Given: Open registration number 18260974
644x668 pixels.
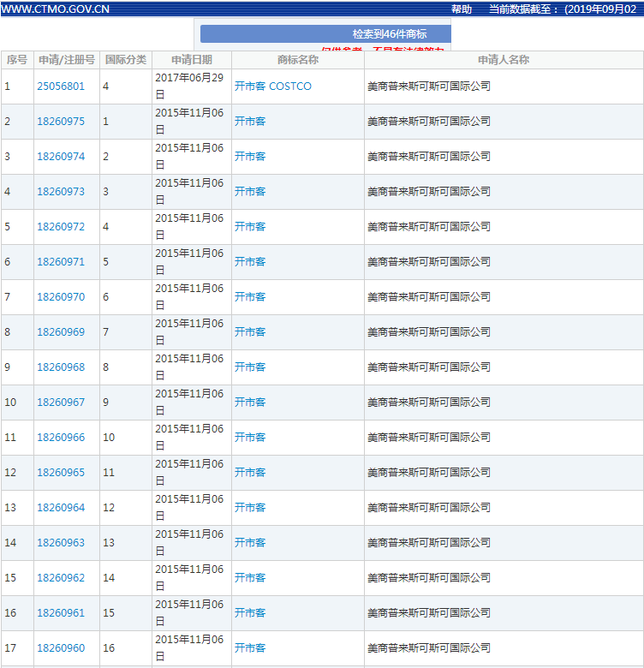Looking at the screenshot, I should coord(61,157).
